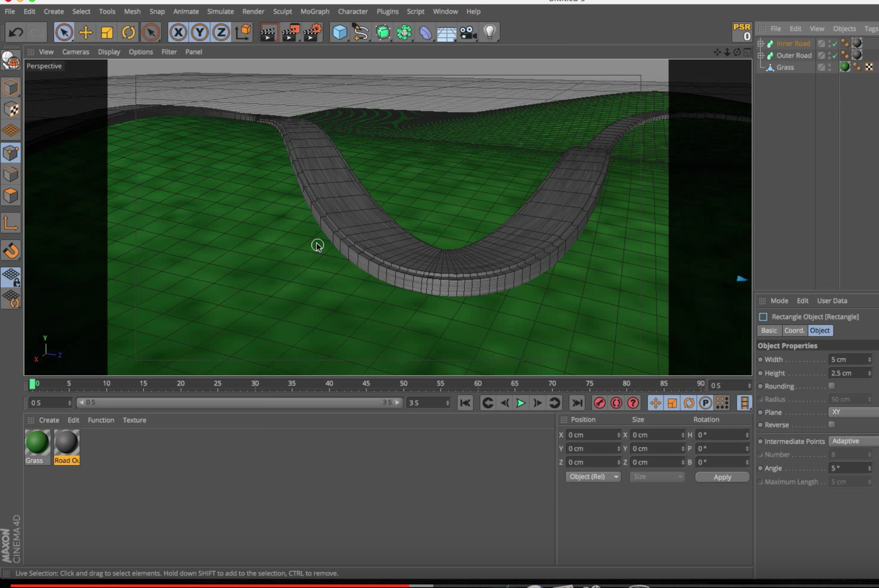The image size is (879, 588).
Task: Select the Grass material swatch
Action: [37, 447]
